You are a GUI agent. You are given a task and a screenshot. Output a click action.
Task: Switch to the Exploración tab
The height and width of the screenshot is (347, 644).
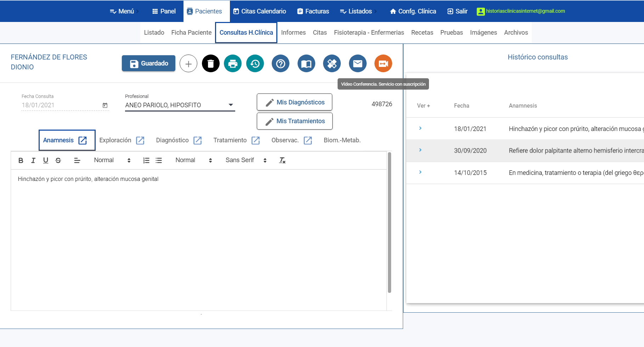(x=115, y=140)
